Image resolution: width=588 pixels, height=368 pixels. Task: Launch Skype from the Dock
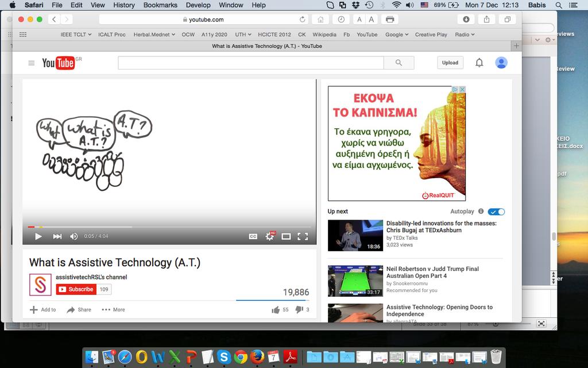click(224, 356)
